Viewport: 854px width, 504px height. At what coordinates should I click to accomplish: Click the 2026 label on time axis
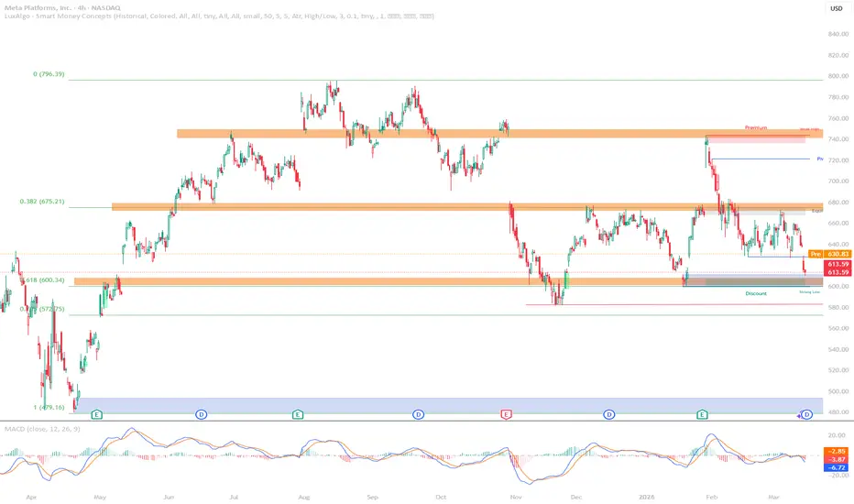[647, 497]
